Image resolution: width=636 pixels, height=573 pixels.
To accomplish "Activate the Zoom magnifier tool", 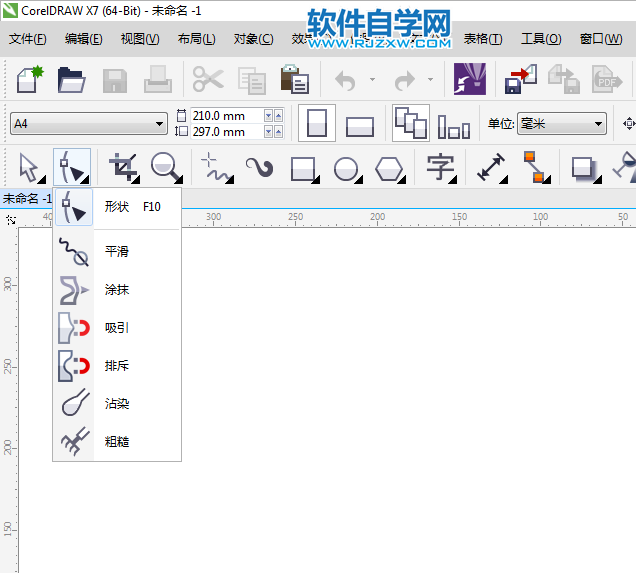I will 167,167.
